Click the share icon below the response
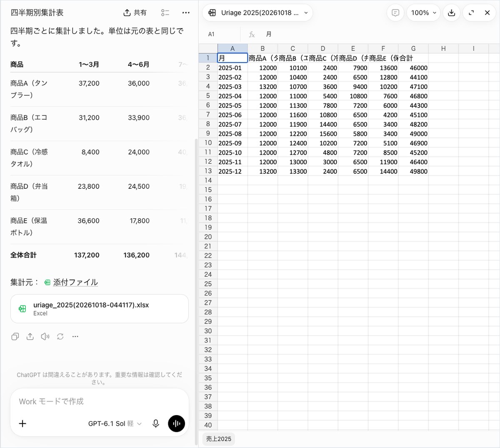This screenshot has height=448, width=500. coord(30,336)
